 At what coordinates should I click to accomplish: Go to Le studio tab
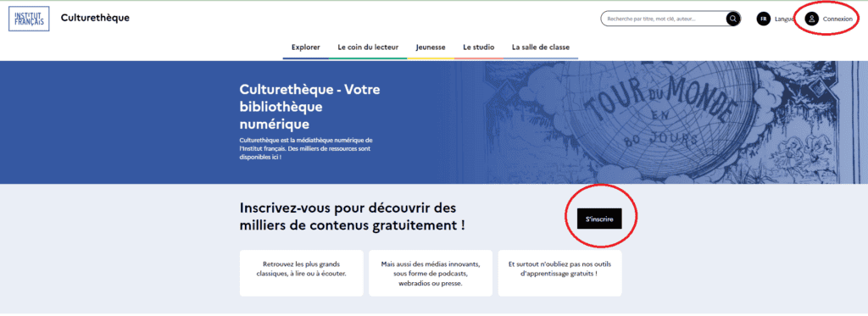479,47
